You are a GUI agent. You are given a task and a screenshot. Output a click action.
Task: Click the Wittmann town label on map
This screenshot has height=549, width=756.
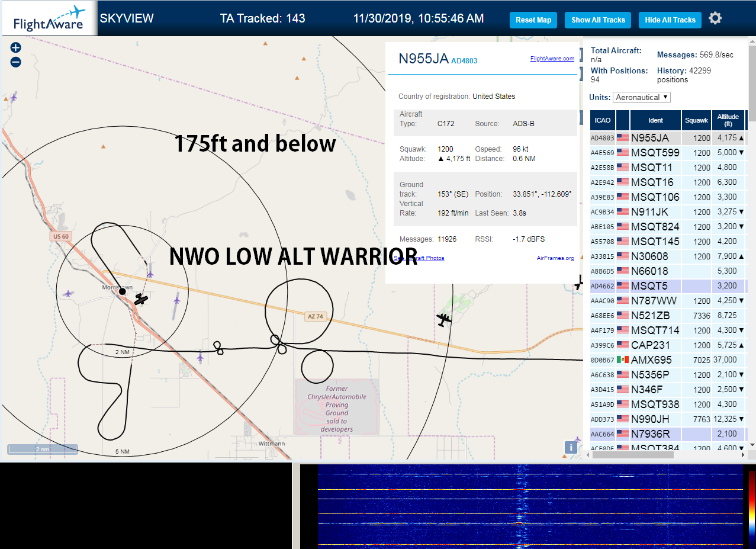[272, 444]
